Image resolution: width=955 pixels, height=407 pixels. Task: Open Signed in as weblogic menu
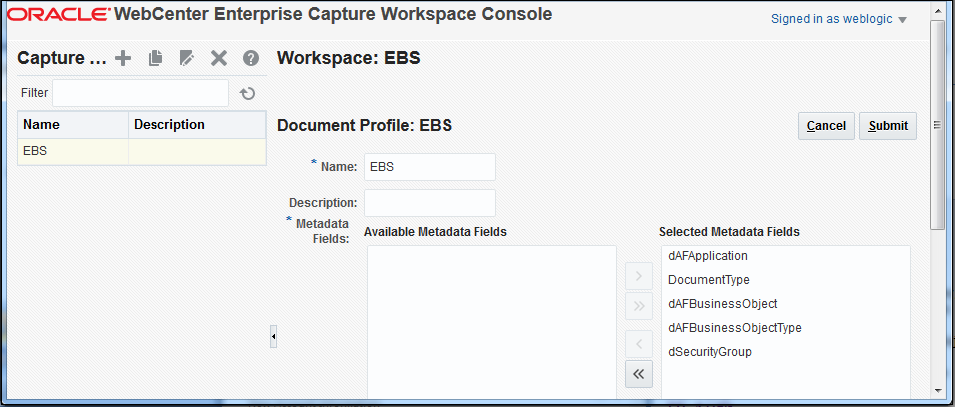[x=839, y=19]
